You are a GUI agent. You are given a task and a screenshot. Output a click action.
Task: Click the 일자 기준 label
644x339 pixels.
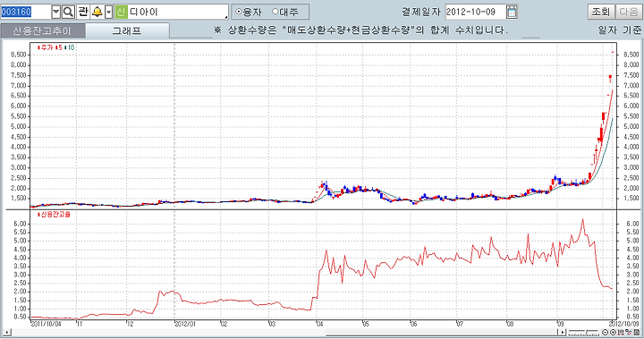coord(620,30)
